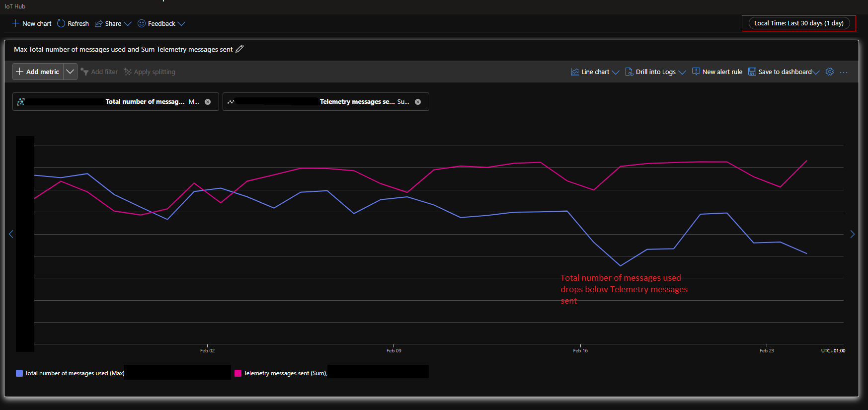Click the blue Total messages legend swatch

click(19, 373)
